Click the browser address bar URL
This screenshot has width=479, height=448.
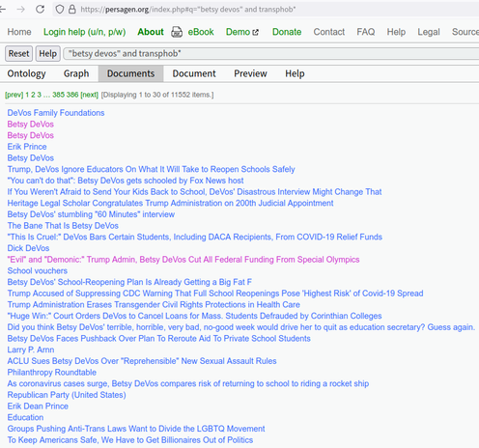point(188,10)
